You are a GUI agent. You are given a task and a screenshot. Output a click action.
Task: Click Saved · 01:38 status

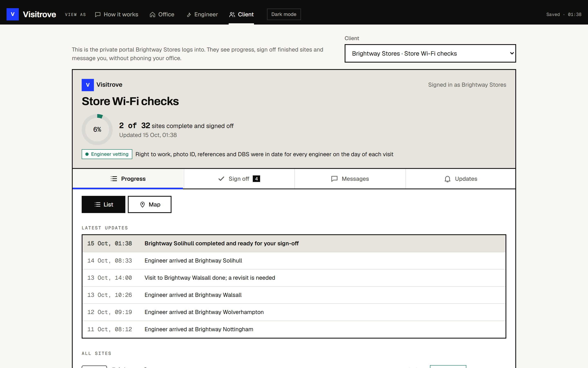pos(564,14)
